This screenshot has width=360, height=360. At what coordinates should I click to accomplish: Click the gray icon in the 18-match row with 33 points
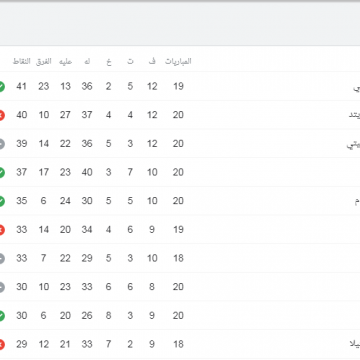click(x=1, y=259)
